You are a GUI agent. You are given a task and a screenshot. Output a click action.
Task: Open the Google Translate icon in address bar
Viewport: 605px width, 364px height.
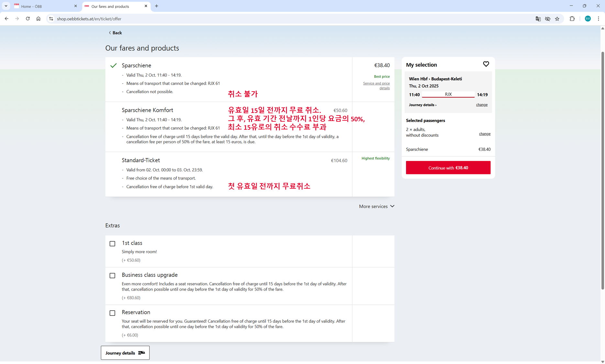coord(538,19)
